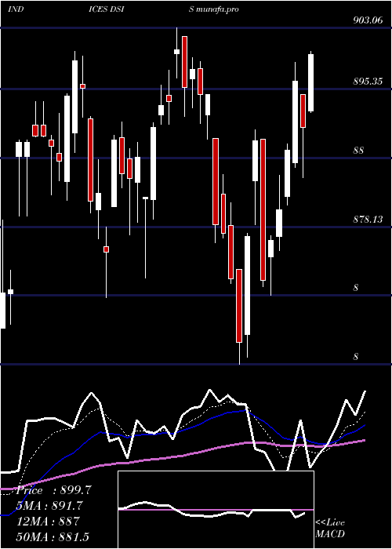
Task: Click the '12MA : 887' readout
Action: [x=49, y=521]
